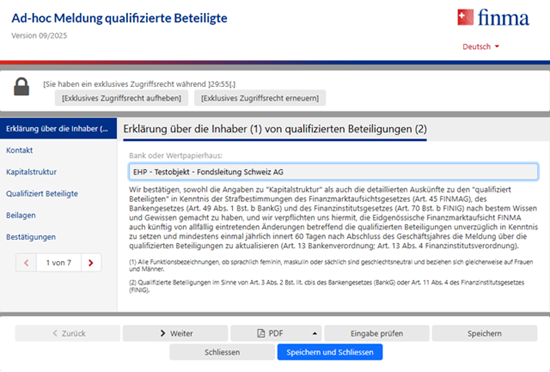Screen dimensions: 550x372
Task: Click footnote (1) about Funktionsbezeichnungen
Action: [331, 265]
